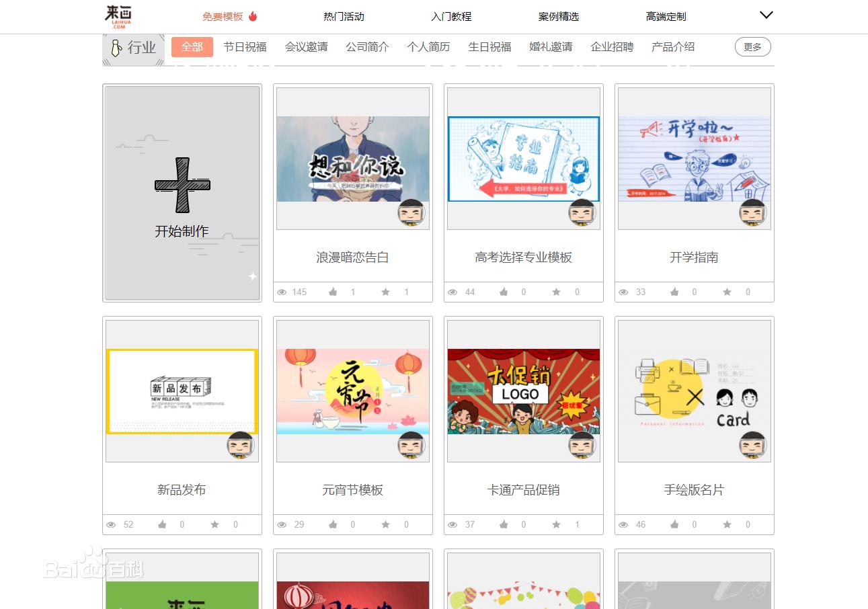Click the star icon under 元宵节模板
Screen dimensions: 868x609
385,524
